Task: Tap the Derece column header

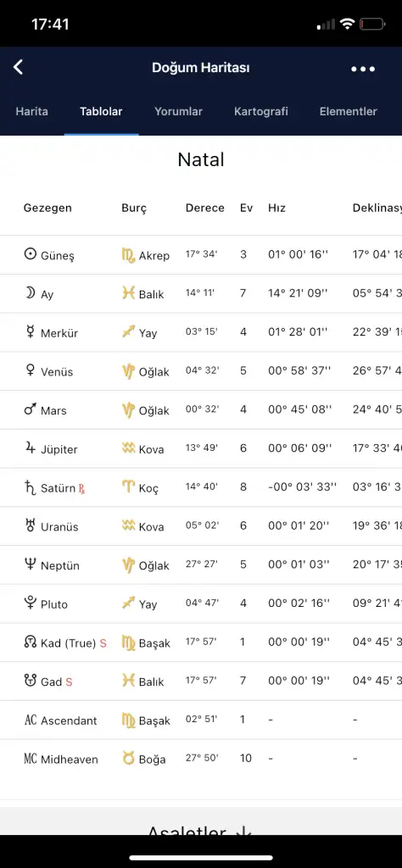Action: coord(205,209)
